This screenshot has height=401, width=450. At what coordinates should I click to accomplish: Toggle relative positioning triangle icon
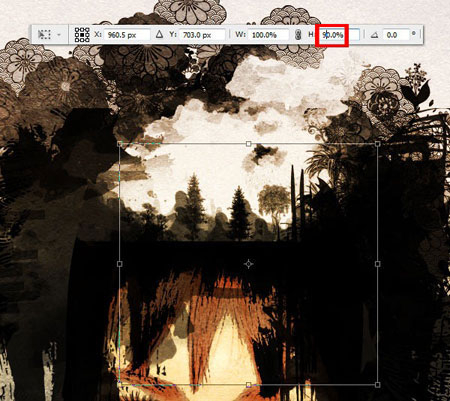159,34
